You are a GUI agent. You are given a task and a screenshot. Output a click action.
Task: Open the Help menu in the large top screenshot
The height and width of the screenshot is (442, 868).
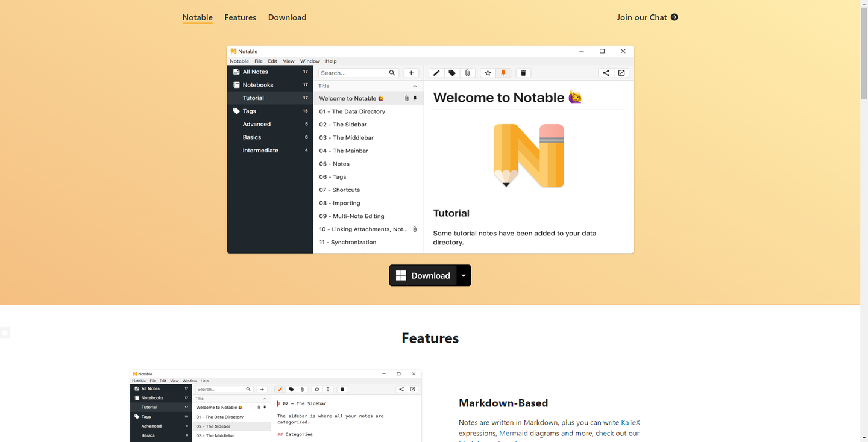(331, 61)
